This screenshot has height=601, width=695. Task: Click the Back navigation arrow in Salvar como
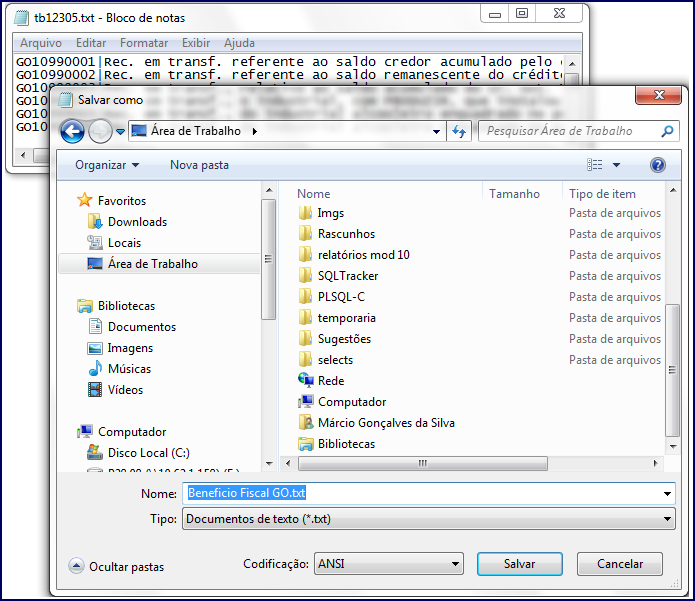tap(72, 131)
